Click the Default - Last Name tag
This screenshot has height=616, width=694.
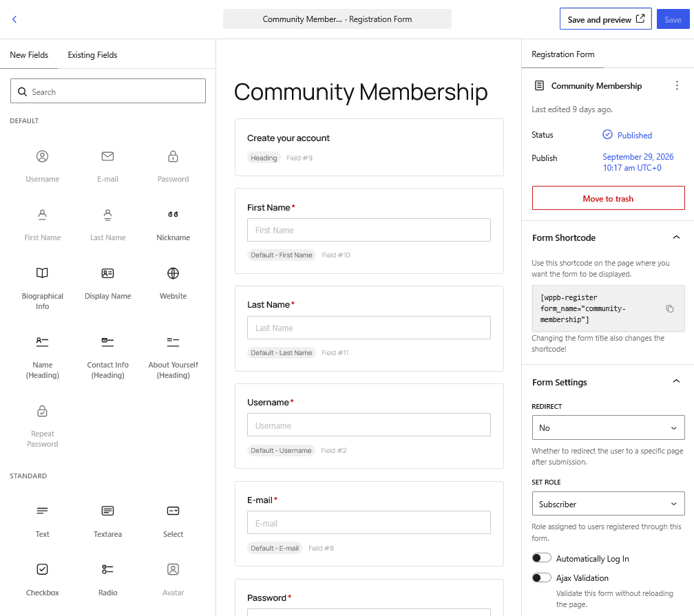point(282,352)
